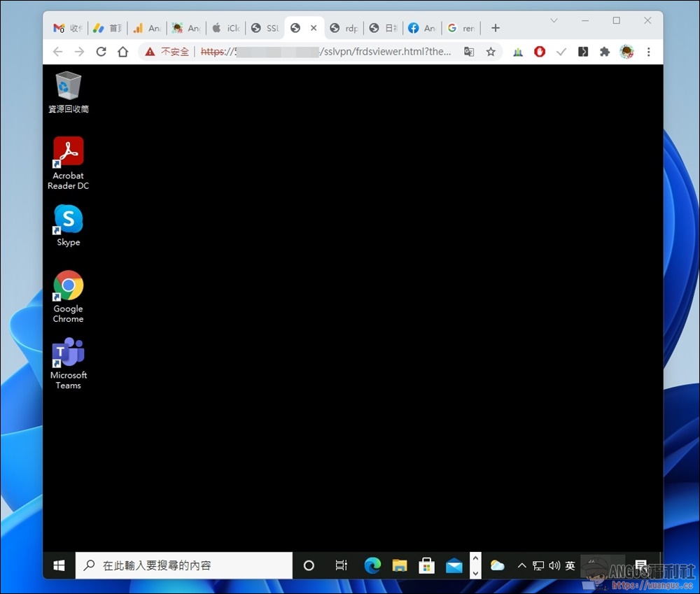Open File Explorer from remote taskbar
This screenshot has height=594, width=700.
point(400,566)
